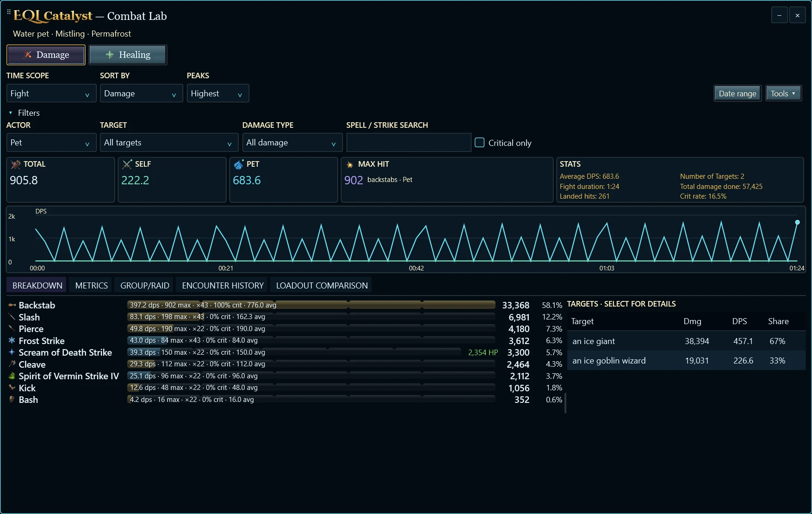Open the LOADOUT COMPARISON tab
812x514 pixels.
[322, 285]
